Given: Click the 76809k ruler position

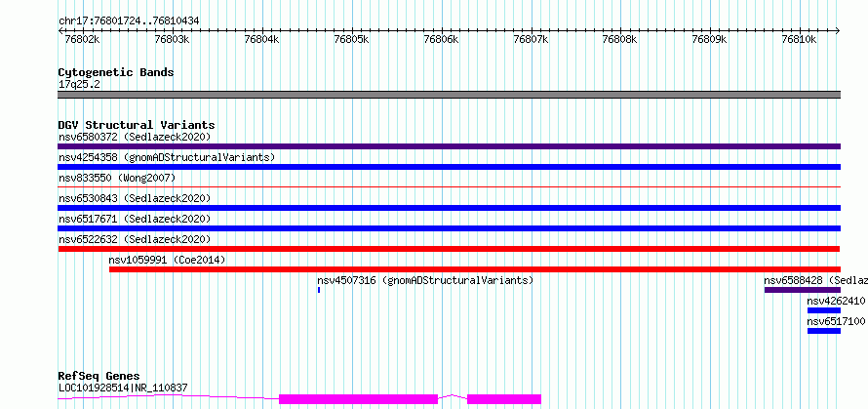Looking at the screenshot, I should [x=710, y=40].
